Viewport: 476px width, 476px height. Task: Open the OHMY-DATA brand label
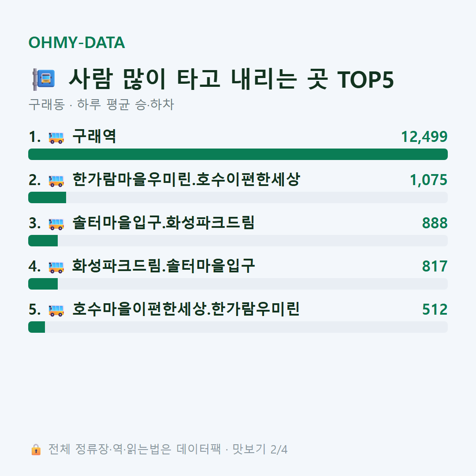pyautogui.click(x=77, y=42)
